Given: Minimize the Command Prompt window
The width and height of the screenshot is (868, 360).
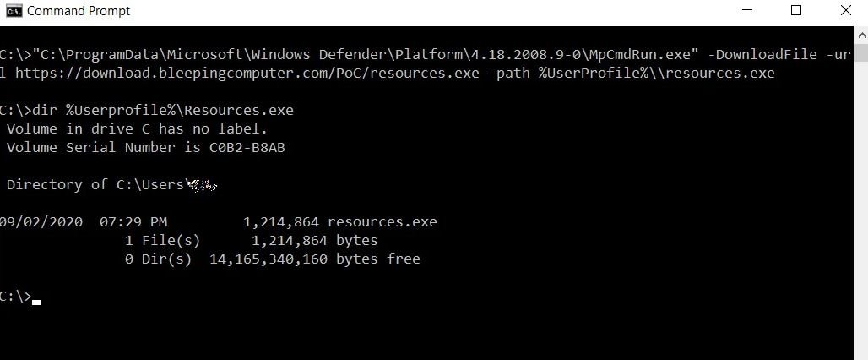Looking at the screenshot, I should (x=747, y=10).
